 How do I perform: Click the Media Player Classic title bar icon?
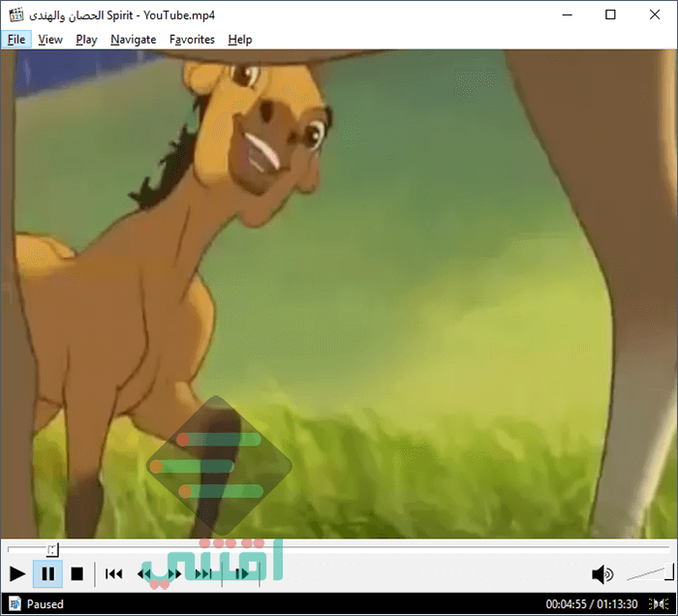pyautogui.click(x=16, y=15)
